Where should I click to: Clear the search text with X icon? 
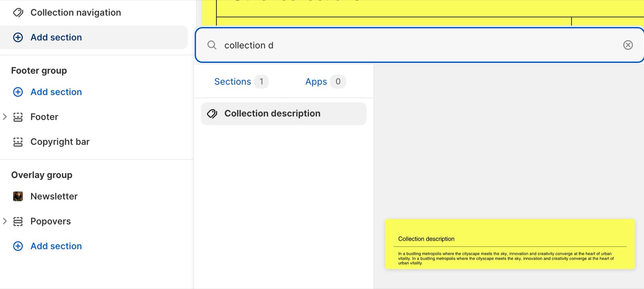tap(628, 45)
